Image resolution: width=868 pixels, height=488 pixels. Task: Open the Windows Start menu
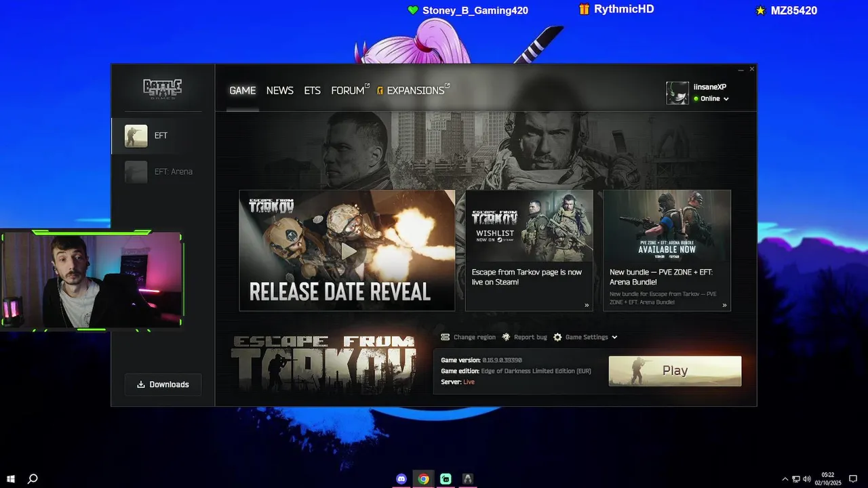pos(11,479)
